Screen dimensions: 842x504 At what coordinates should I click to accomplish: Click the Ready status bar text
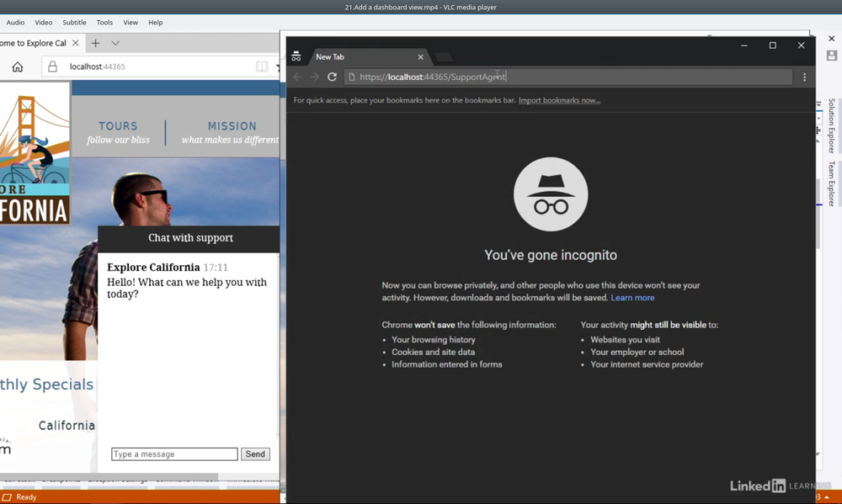(26, 497)
